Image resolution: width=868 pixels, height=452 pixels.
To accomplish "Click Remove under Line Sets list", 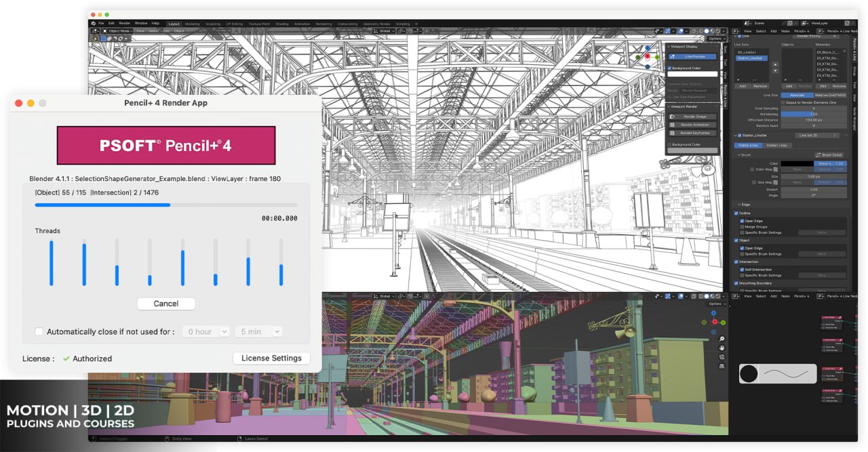I will click(x=760, y=86).
